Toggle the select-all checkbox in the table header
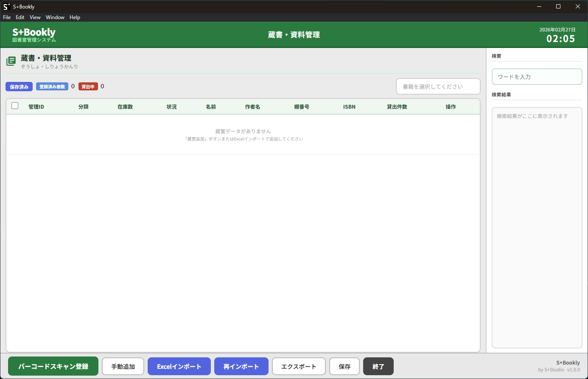Screen dimensions: 588x379 15,106
